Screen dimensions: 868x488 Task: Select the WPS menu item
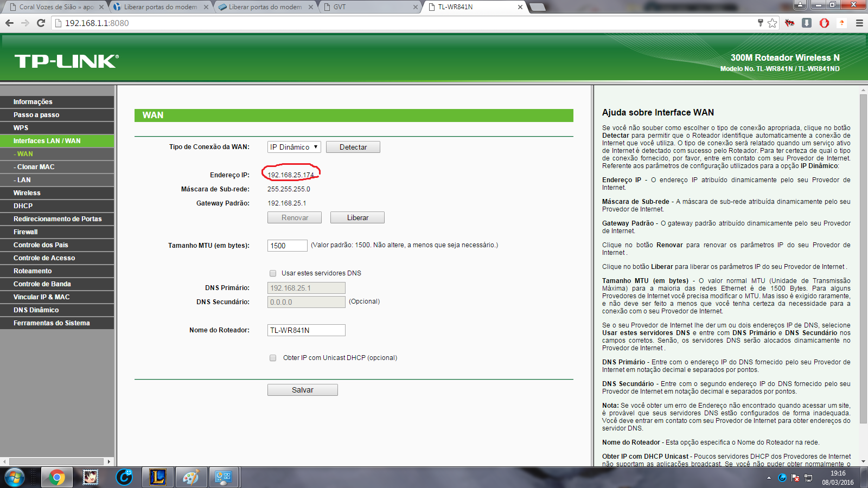[57, 128]
